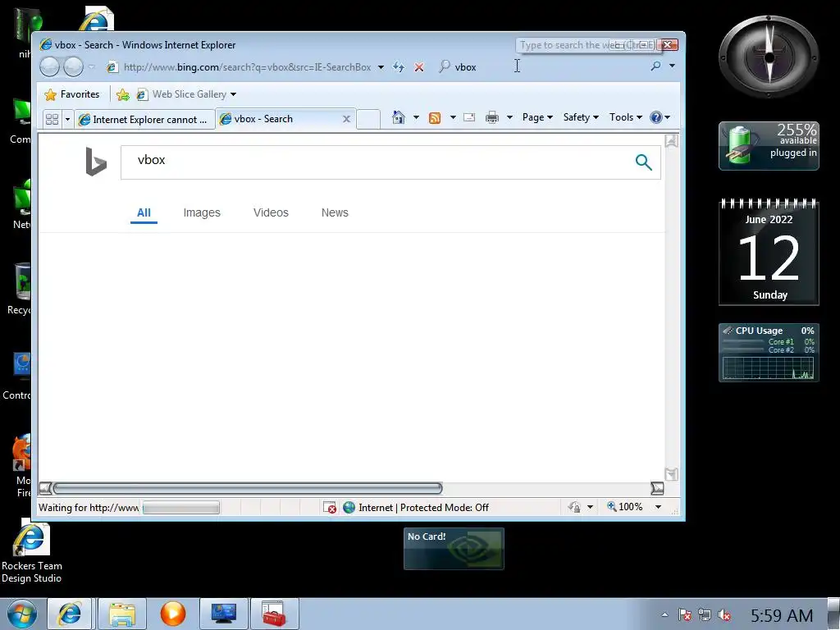
Task: Click the Back navigation button
Action: pos(50,67)
